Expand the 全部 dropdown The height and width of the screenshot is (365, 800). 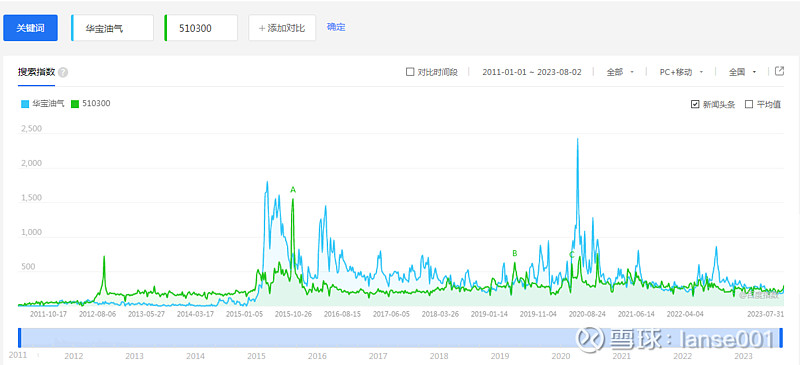[619, 72]
